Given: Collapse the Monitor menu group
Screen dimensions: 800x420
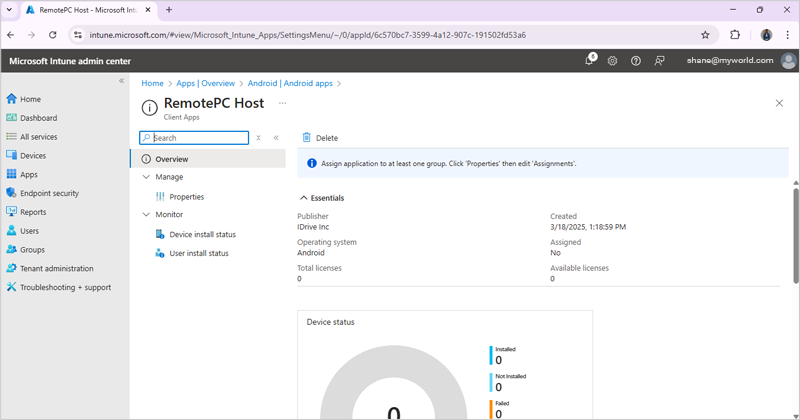Looking at the screenshot, I should 146,215.
